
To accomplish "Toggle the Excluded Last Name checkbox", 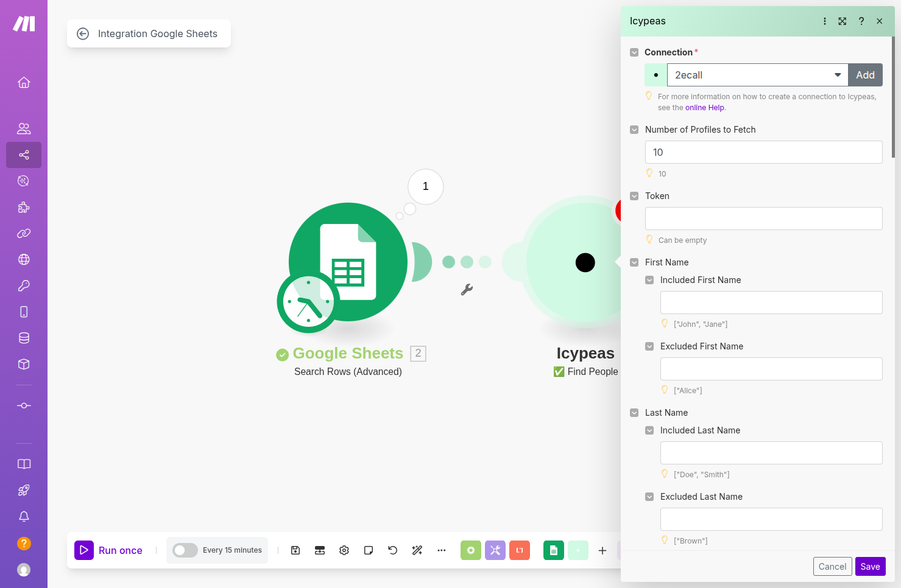I will [x=649, y=497].
